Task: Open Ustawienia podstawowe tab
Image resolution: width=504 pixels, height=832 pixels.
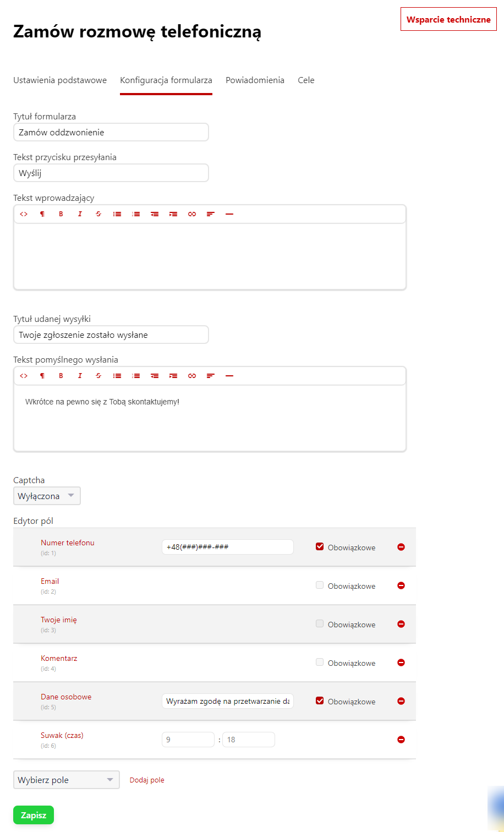Action: [60, 80]
